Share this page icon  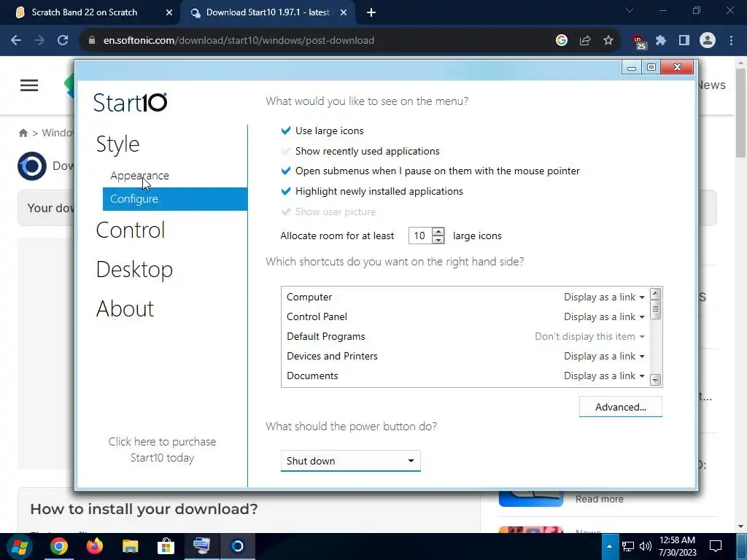point(585,41)
